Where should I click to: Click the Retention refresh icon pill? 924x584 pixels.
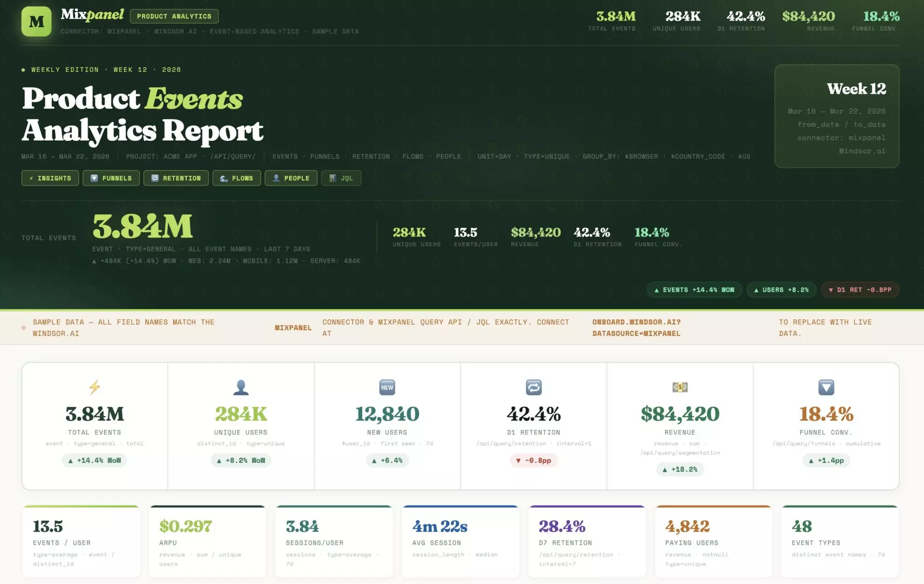point(154,178)
